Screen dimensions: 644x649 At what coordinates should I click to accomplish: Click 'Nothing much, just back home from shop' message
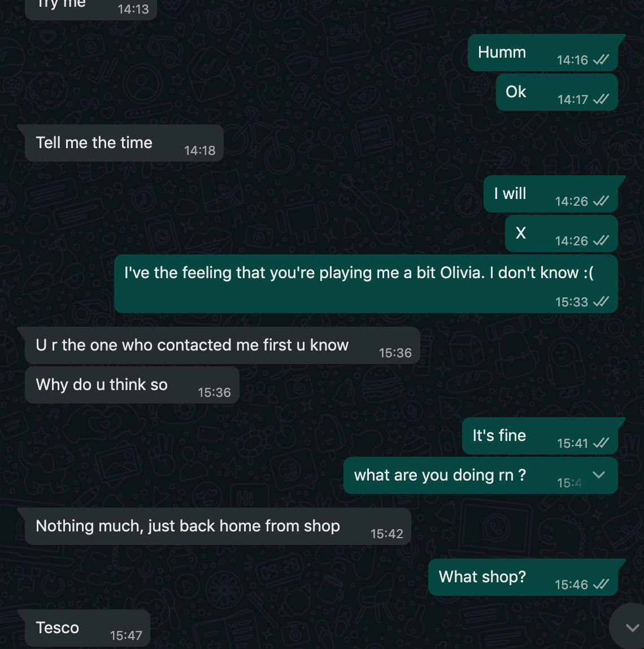218,526
